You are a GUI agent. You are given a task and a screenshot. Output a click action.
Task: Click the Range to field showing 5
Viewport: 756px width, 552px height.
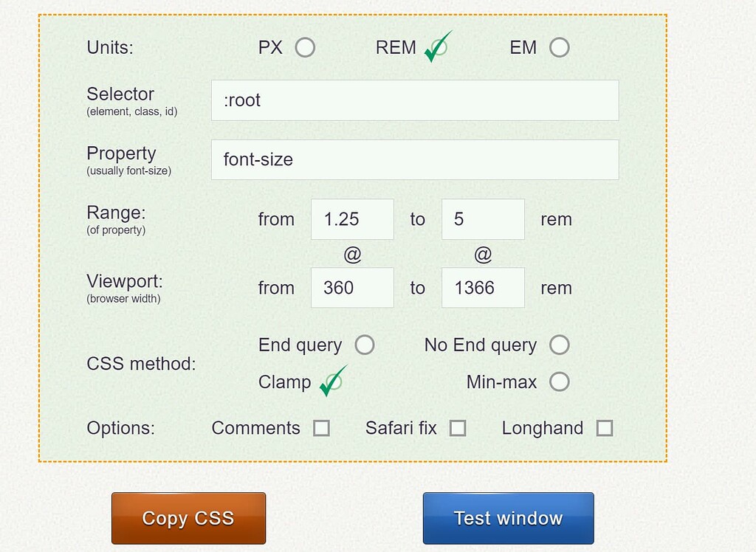[x=483, y=219]
